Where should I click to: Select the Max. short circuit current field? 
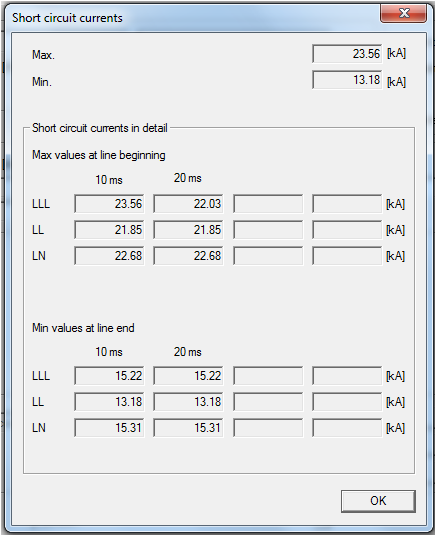coord(347,54)
